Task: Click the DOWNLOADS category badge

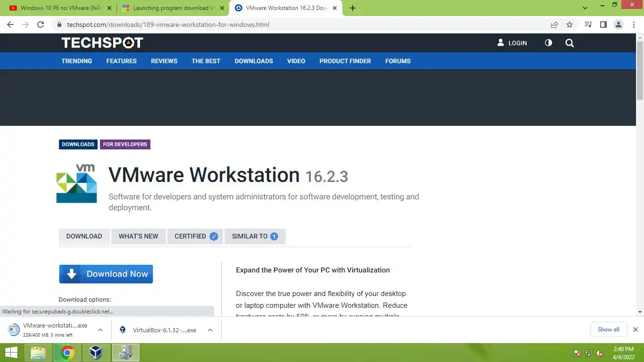Action: (78, 144)
